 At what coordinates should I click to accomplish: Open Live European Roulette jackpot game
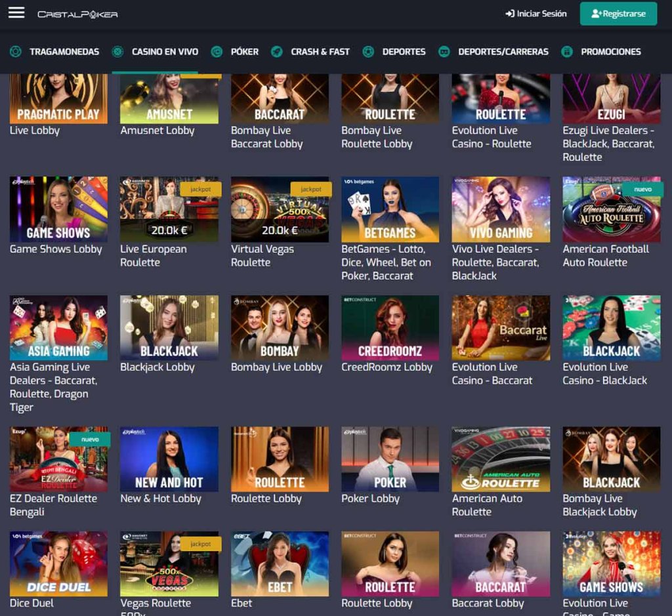pos(169,209)
